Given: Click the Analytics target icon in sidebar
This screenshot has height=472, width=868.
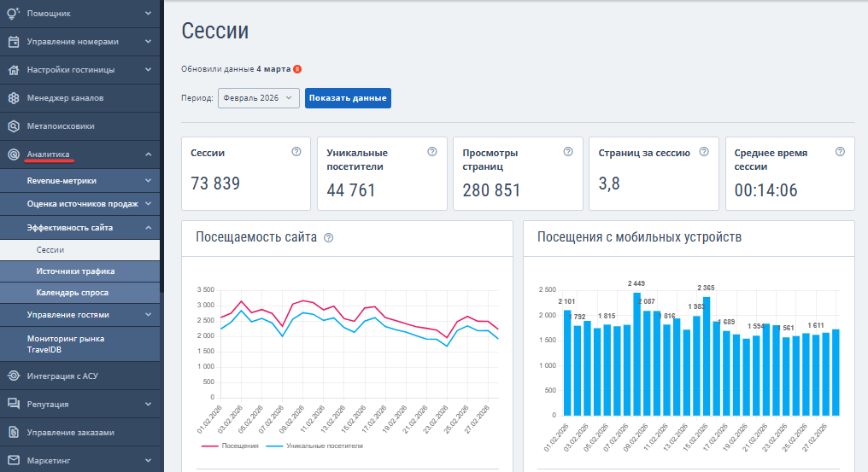Looking at the screenshot, I should (14, 154).
